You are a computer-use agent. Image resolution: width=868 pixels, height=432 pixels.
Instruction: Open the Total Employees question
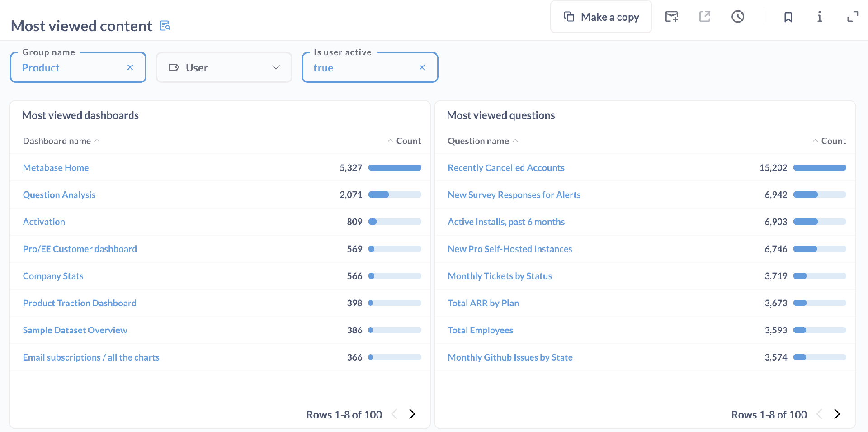[x=480, y=330]
